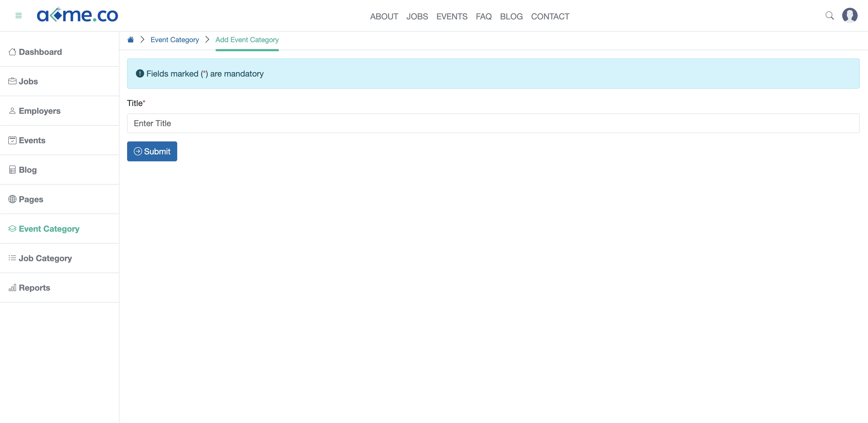The width and height of the screenshot is (868, 423).
Task: Click the acme.co logo
Action: tap(78, 15)
